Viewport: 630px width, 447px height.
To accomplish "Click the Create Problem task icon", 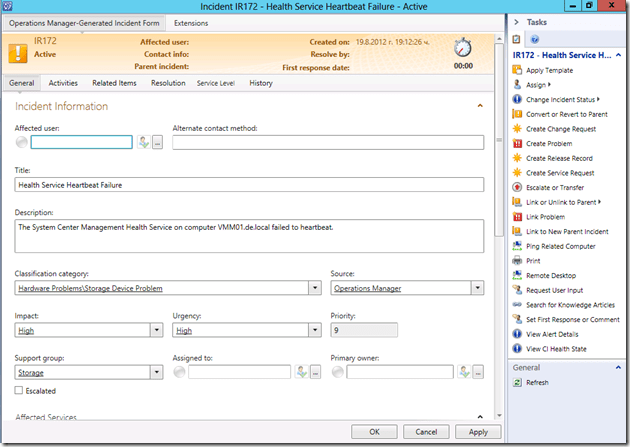I will pos(517,144).
